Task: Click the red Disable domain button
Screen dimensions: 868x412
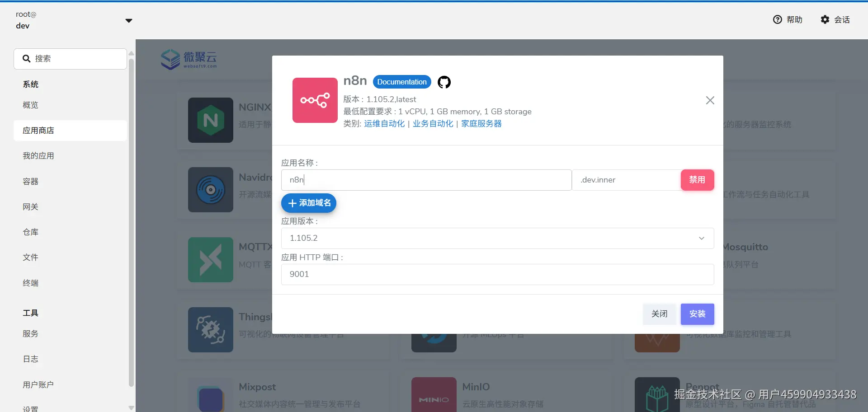Action: 697,180
